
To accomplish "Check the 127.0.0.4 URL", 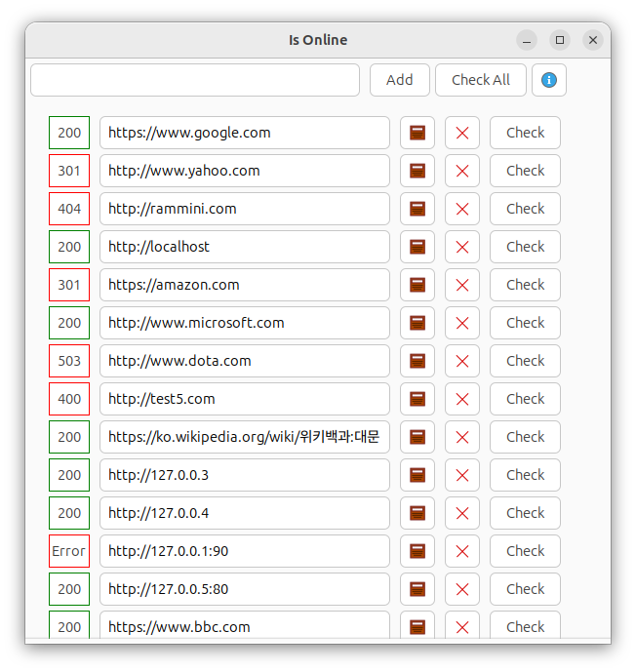I will pos(525,513).
